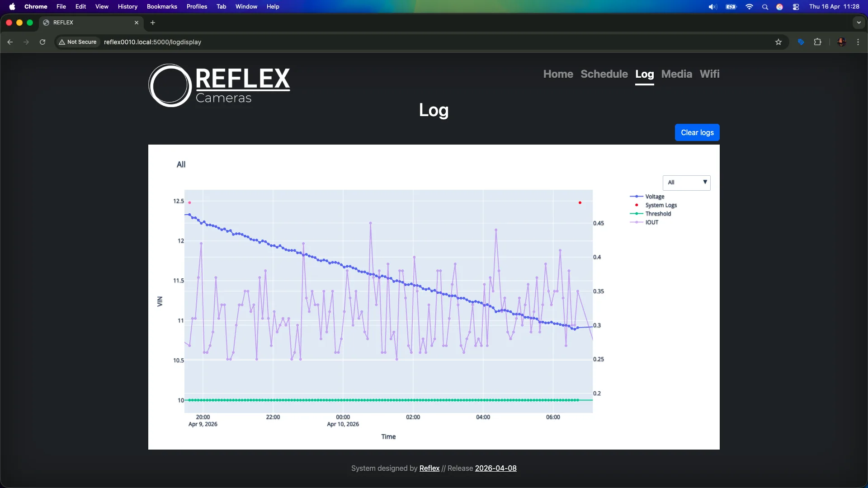The height and width of the screenshot is (488, 868).
Task: Click the Clear logs button
Action: (697, 132)
